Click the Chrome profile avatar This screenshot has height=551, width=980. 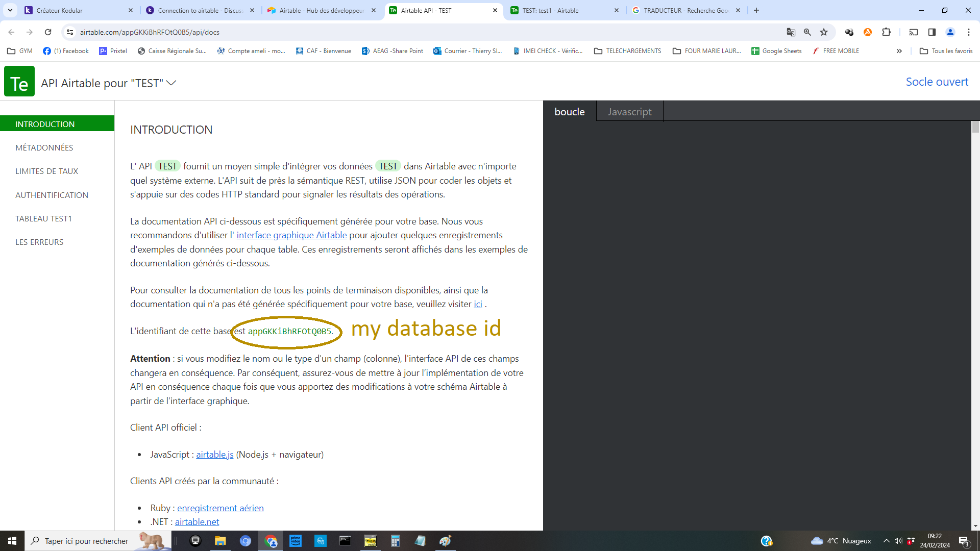pyautogui.click(x=950, y=32)
